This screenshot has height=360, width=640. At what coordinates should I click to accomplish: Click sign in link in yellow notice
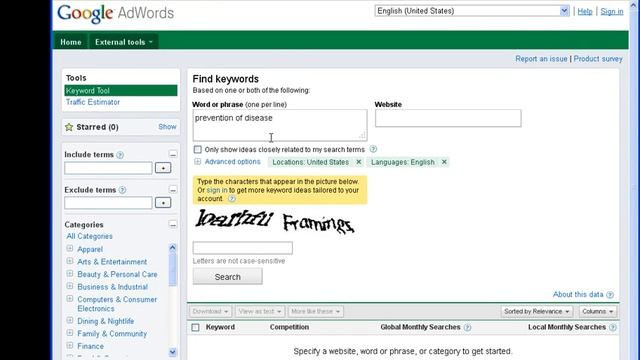[x=217, y=190]
